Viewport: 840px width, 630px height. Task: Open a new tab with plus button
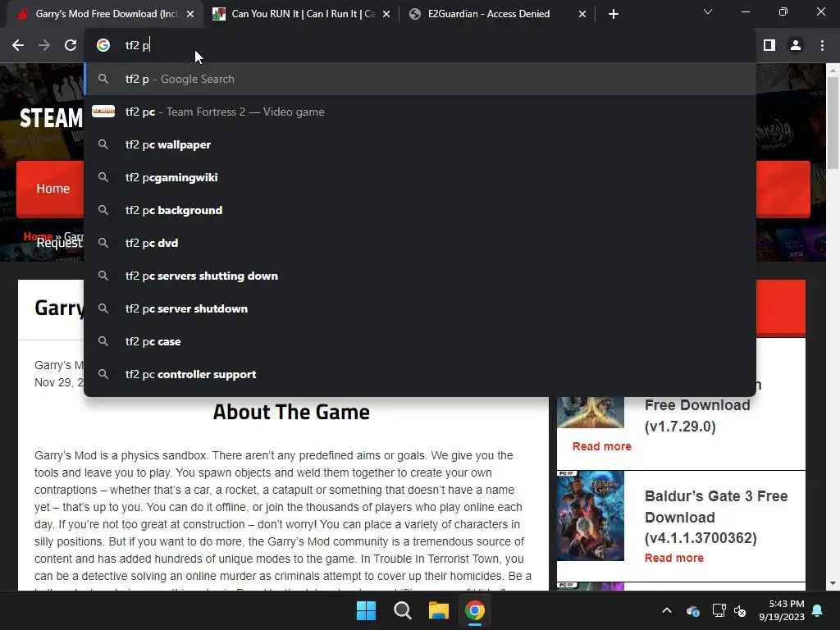click(614, 14)
